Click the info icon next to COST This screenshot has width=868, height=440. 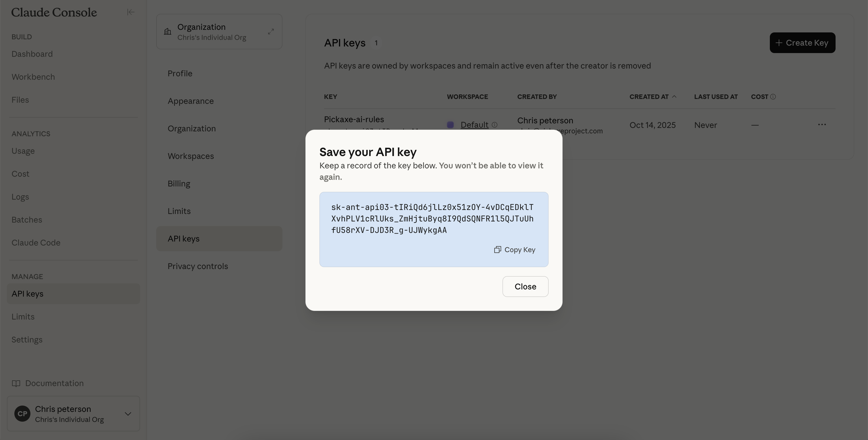pyautogui.click(x=773, y=97)
